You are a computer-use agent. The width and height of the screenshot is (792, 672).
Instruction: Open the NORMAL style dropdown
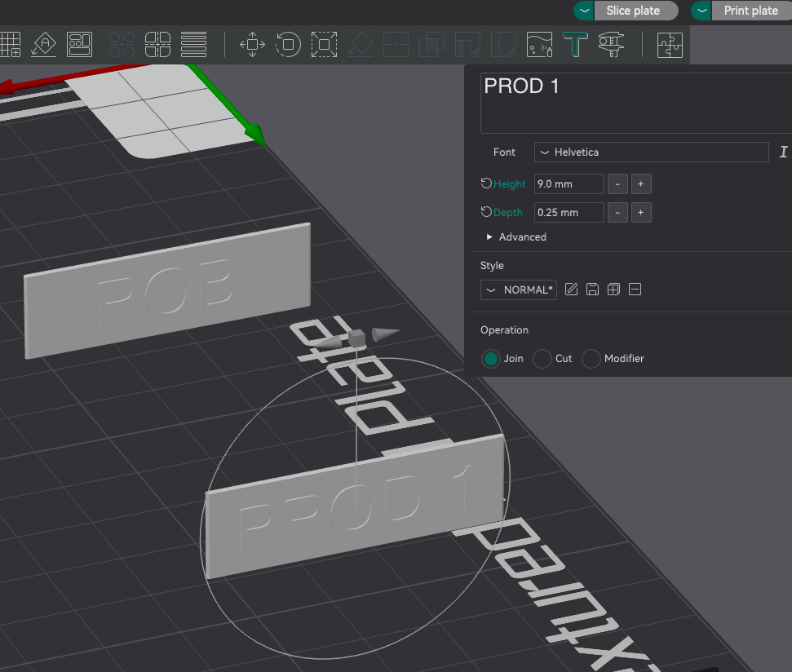[518, 290]
